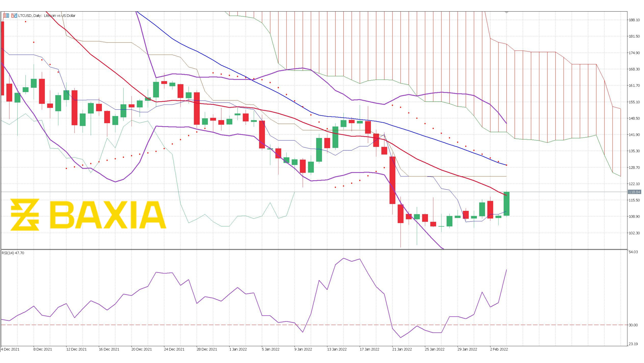The image size is (644, 363).
Task: Click the 24 Dec 2021 date label
Action: (x=174, y=349)
